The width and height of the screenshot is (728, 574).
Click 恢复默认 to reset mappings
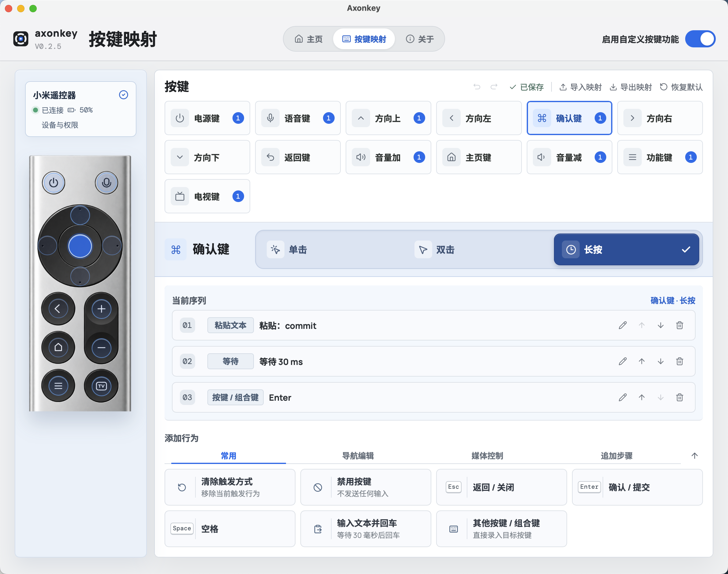(681, 87)
